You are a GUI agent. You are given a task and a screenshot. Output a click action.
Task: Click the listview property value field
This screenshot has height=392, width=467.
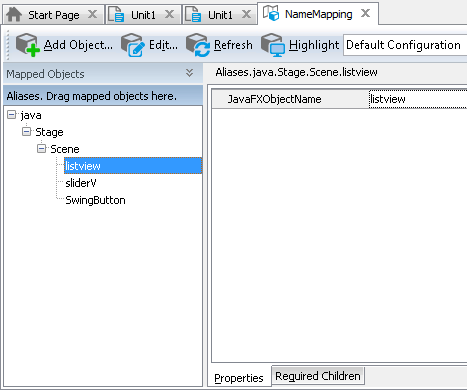(418, 99)
